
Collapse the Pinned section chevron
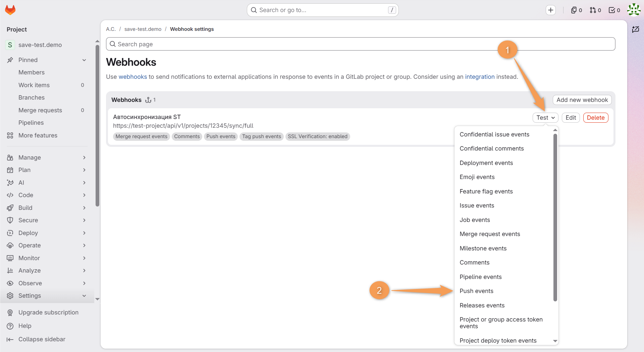tap(84, 60)
